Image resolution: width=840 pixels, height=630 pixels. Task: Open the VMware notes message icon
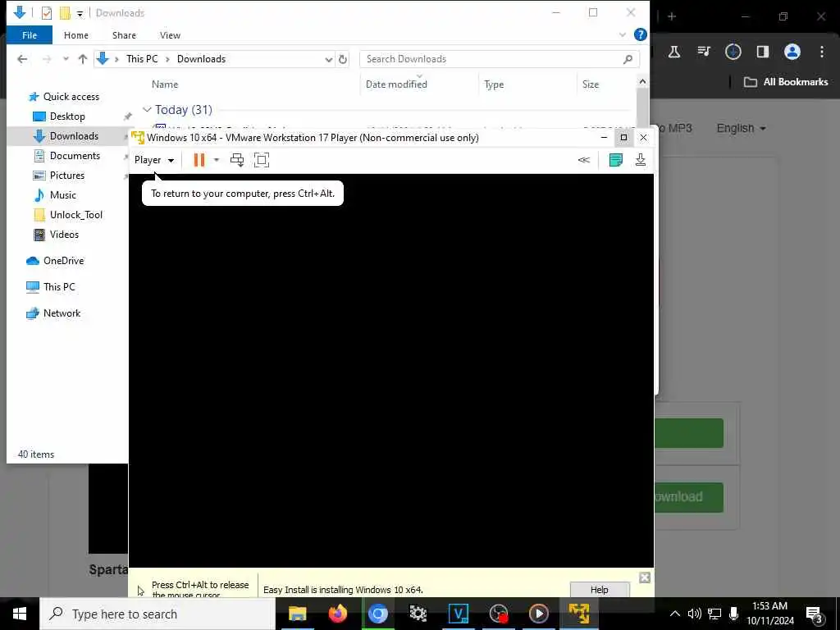[x=616, y=160]
